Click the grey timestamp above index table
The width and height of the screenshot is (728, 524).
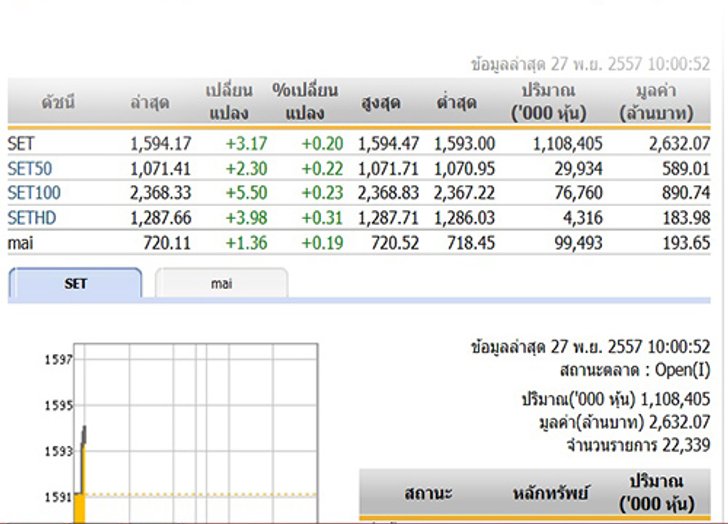click(591, 64)
